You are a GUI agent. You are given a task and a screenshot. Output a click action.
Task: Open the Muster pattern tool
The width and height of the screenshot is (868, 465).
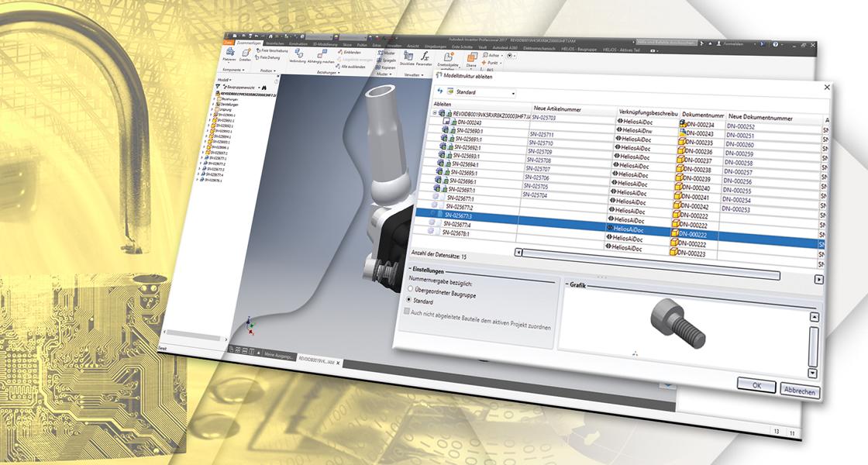click(x=387, y=53)
